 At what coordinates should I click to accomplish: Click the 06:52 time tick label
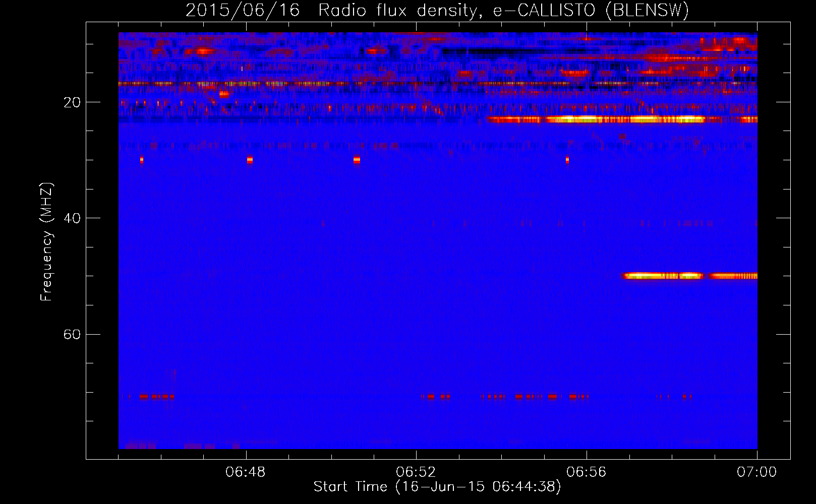[x=416, y=472]
